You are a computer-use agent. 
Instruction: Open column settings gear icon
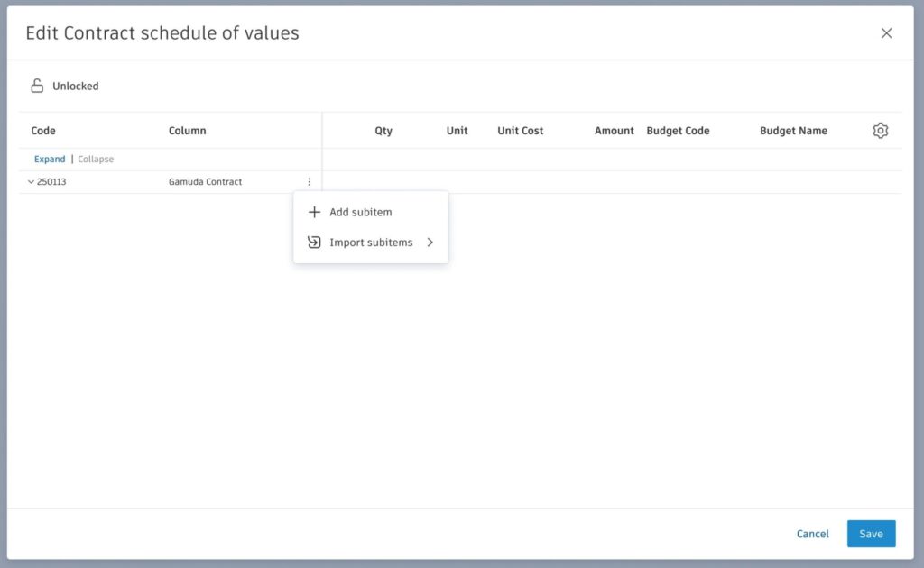(880, 131)
